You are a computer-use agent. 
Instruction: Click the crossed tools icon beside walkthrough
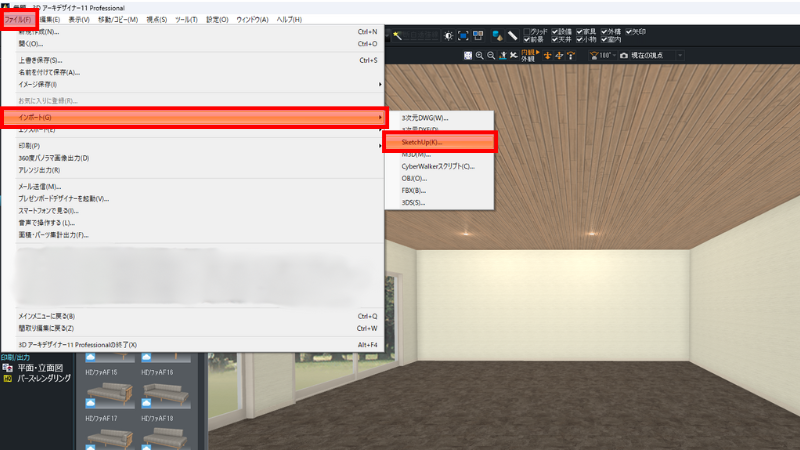(514, 56)
